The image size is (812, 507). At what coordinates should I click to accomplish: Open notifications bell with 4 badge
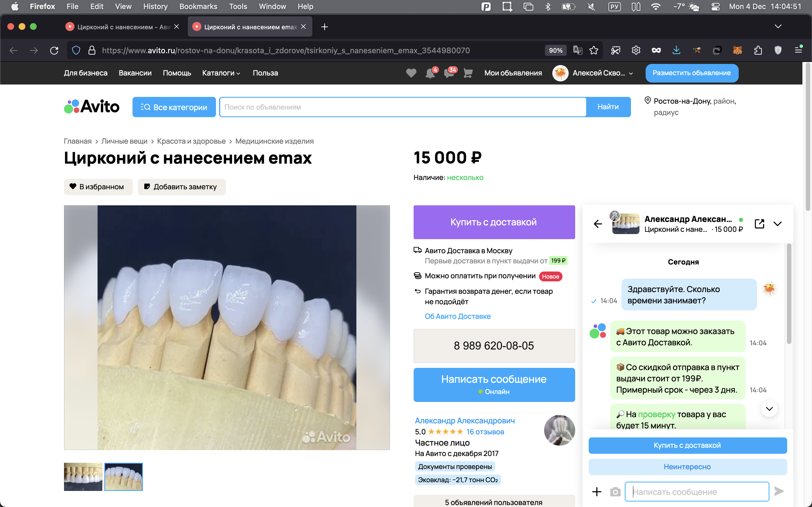pyautogui.click(x=430, y=73)
